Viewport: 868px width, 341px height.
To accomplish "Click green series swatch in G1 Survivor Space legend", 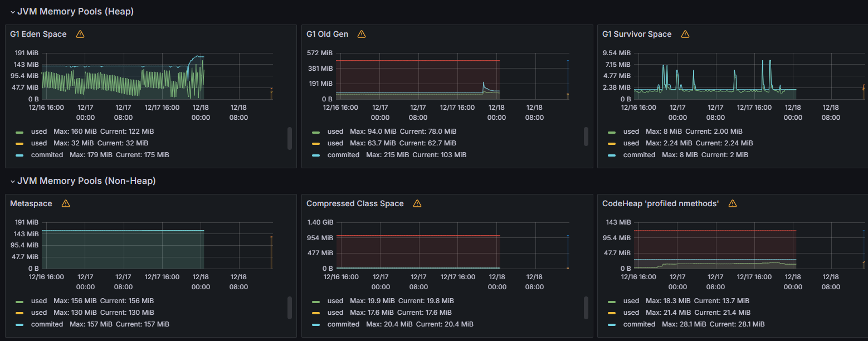I will coord(612,132).
